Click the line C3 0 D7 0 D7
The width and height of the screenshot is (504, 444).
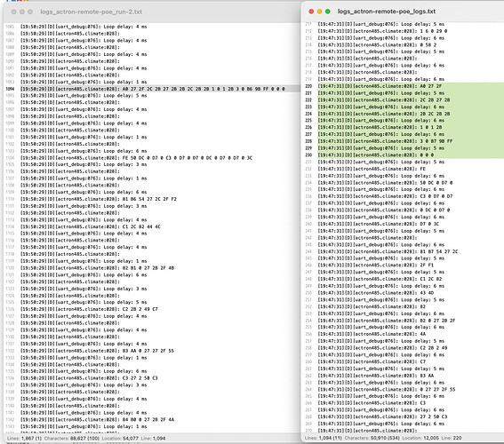[x=385, y=196]
